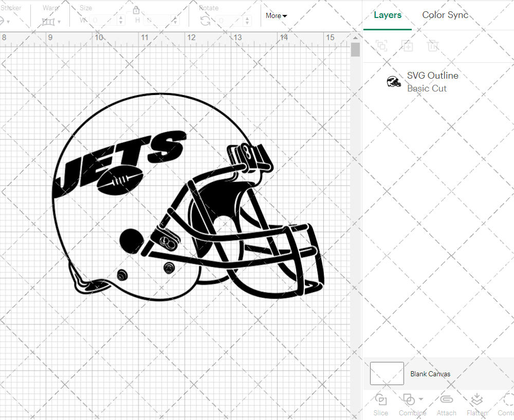The height and width of the screenshot is (420, 514).
Task: Select the Slice tool
Action: 380,404
